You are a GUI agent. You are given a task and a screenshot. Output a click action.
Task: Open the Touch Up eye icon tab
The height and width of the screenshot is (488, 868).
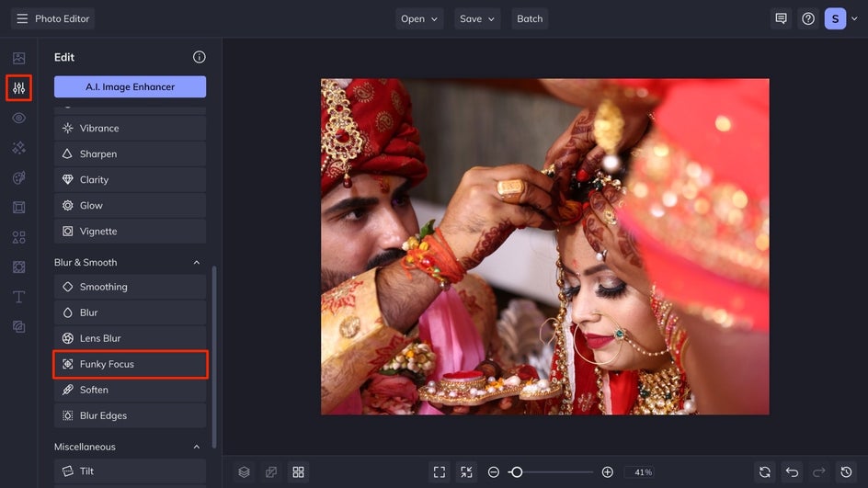pyautogui.click(x=18, y=119)
